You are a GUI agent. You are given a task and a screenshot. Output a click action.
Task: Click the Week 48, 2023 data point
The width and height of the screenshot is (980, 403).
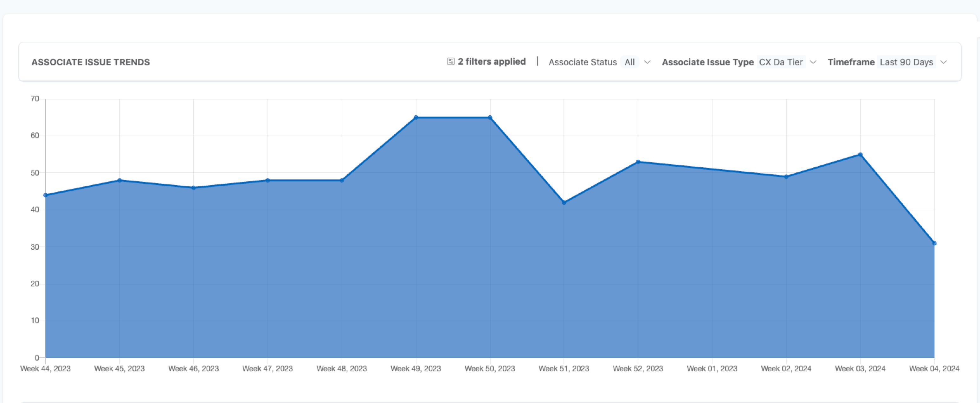coord(342,180)
